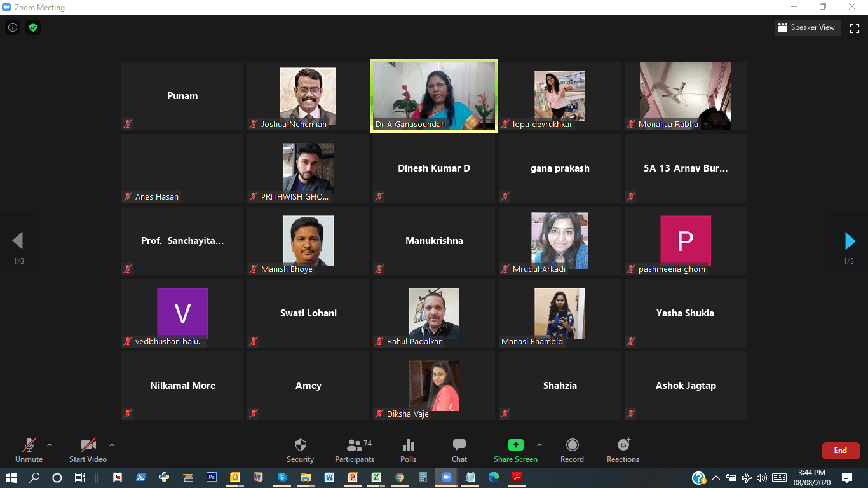Screen dimensions: 868x488
Task: Select vedbhushan baju... V avatar tile
Action: pyautogui.click(x=182, y=313)
